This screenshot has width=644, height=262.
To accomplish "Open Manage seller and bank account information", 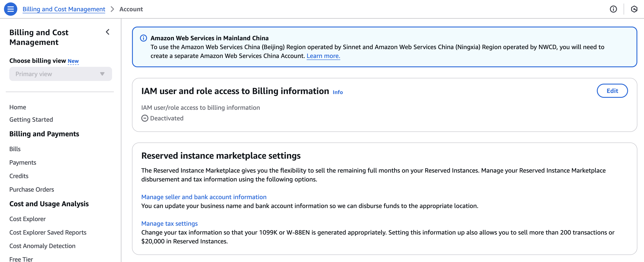I will click(x=204, y=197).
